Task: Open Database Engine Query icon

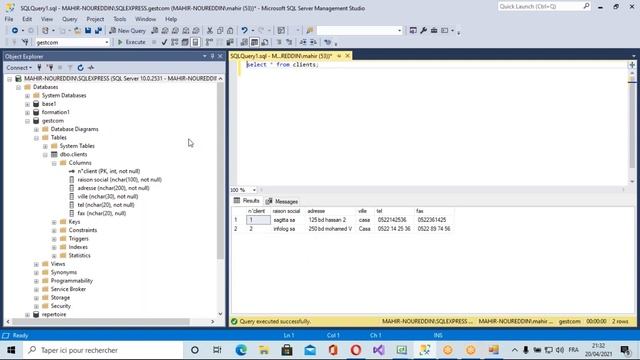Action: coord(155,31)
